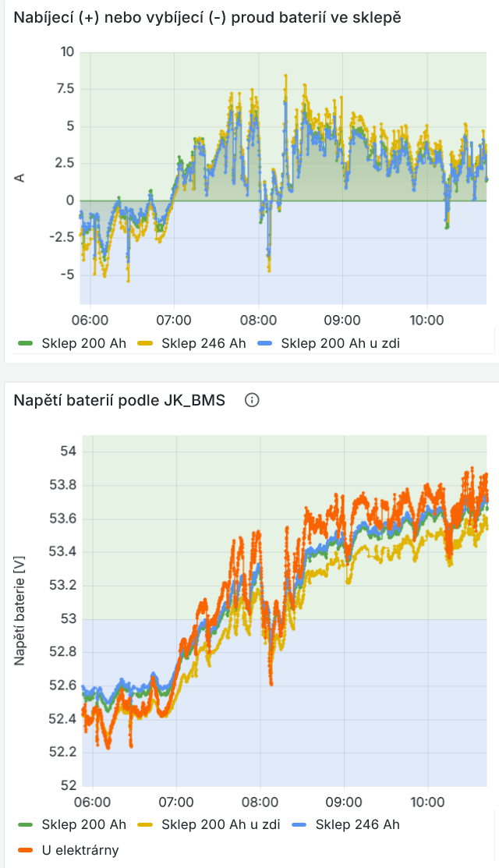Image resolution: width=499 pixels, height=868 pixels.
Task: Click the info icon beside Napětí baterií title
Action: (x=251, y=400)
